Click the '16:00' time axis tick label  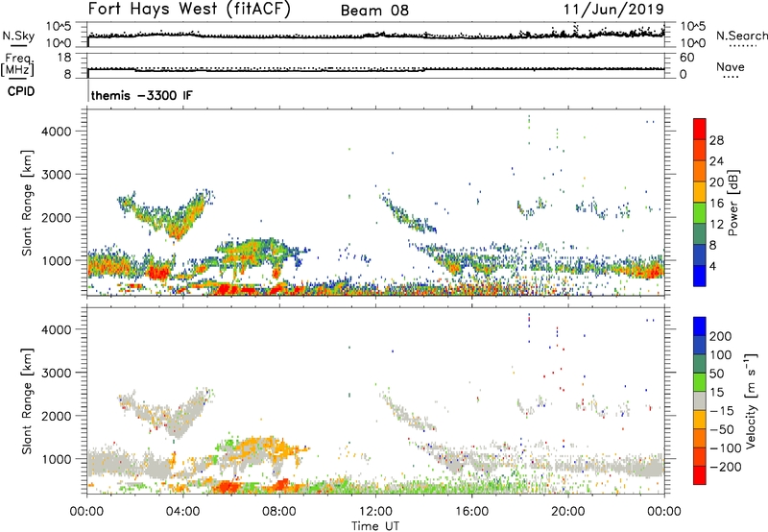click(471, 512)
